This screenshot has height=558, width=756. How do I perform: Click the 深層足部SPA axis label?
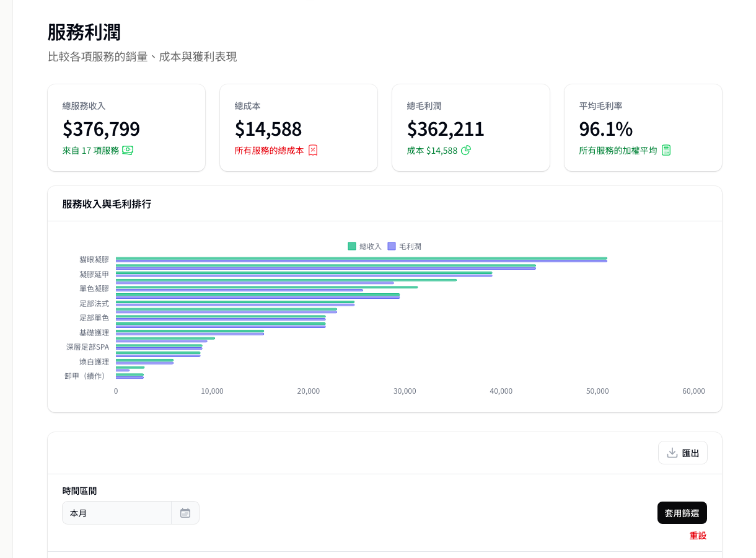(x=87, y=347)
